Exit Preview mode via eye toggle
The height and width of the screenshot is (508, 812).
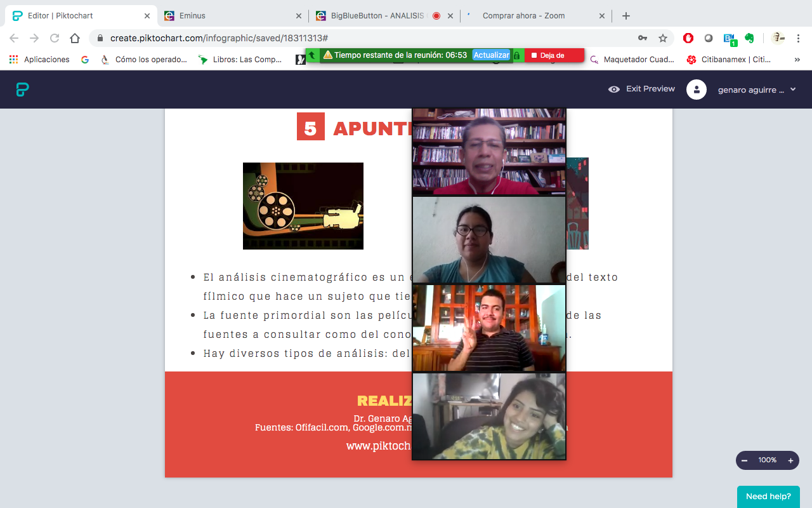click(x=641, y=89)
